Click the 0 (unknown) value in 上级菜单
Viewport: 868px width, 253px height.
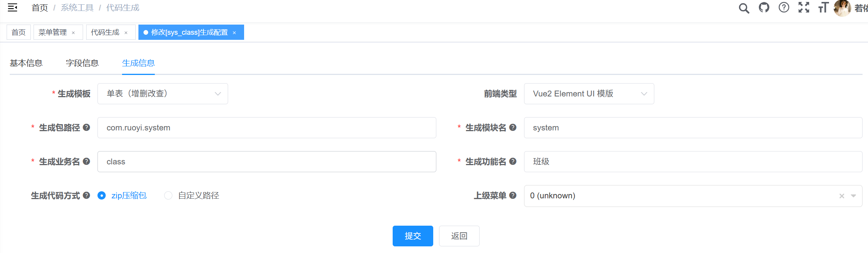[553, 196]
